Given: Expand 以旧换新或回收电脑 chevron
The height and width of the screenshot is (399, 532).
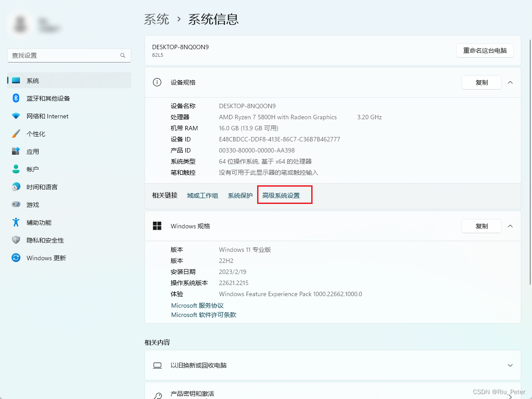Looking at the screenshot, I should coord(510,365).
